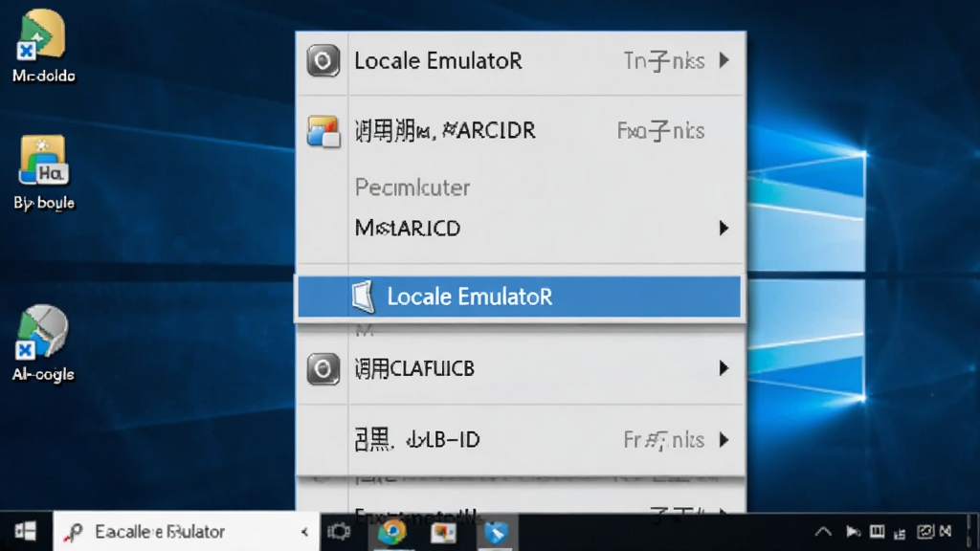Open the colorful app icon after Chrome on taskbar
Screen dimensions: 980x551
pyautogui.click(x=444, y=532)
